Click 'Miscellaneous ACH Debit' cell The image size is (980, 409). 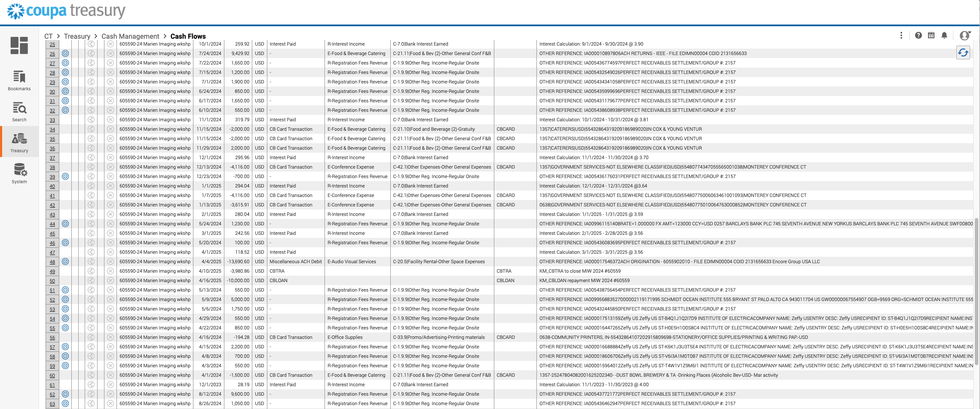(x=296, y=261)
